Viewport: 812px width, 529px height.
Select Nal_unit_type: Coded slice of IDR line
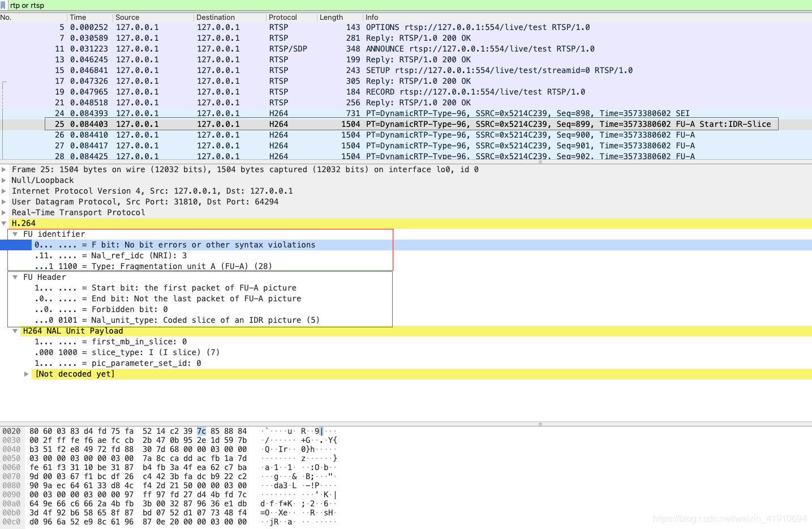coord(406,320)
